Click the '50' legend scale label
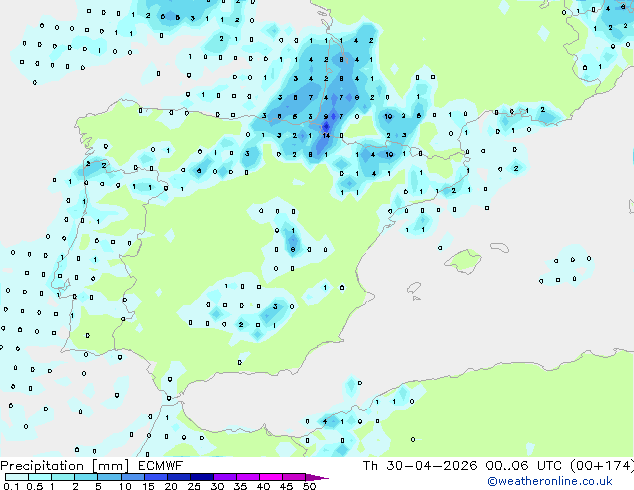Screen dimensions: 634x490 pyautogui.click(x=309, y=486)
